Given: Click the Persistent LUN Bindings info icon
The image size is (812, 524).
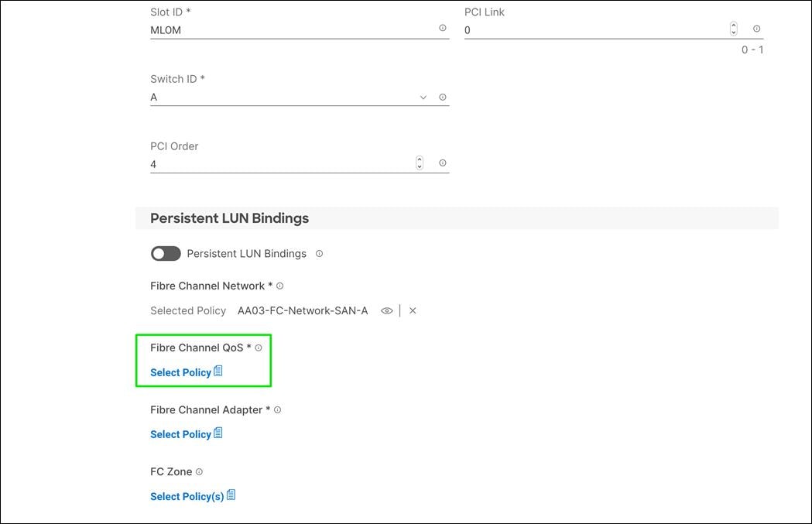Looking at the screenshot, I should tap(318, 253).
